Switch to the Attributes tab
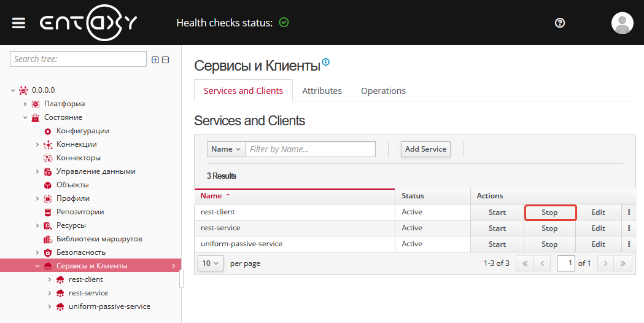The image size is (644, 323). 322,90
